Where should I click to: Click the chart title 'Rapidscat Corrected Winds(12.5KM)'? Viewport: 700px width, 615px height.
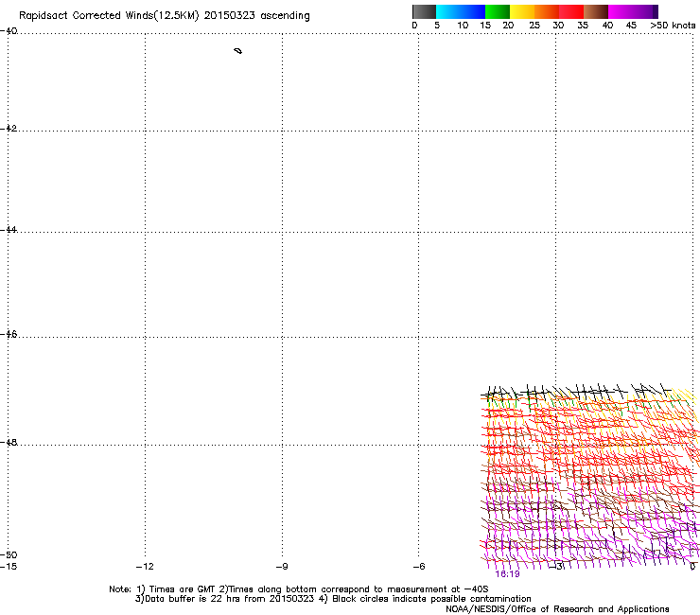109,16
